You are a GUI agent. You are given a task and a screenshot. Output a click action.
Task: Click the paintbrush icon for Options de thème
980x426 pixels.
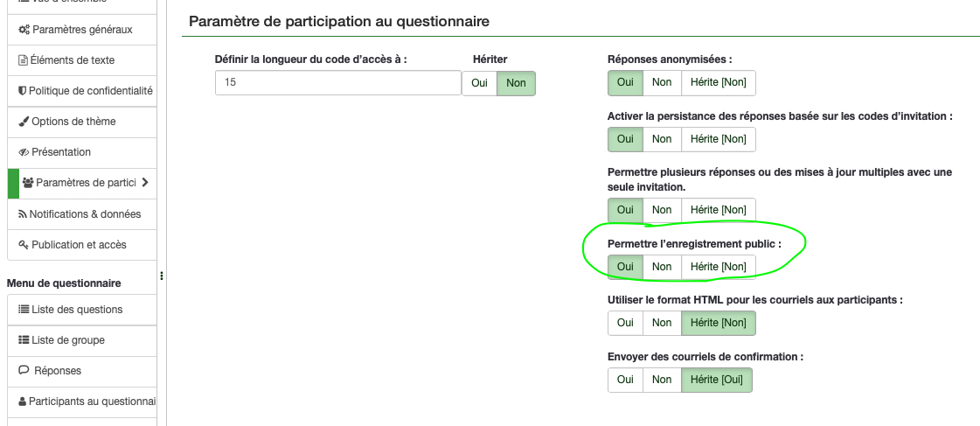[24, 122]
